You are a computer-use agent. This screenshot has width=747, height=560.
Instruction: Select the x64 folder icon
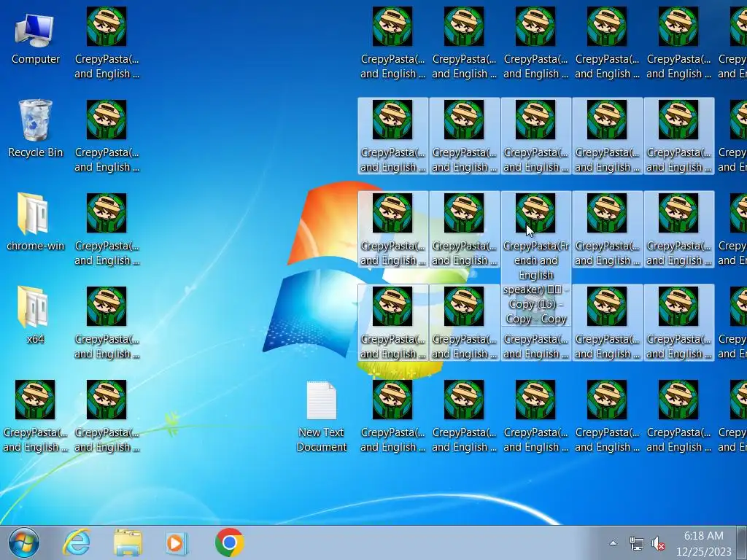[x=35, y=315]
